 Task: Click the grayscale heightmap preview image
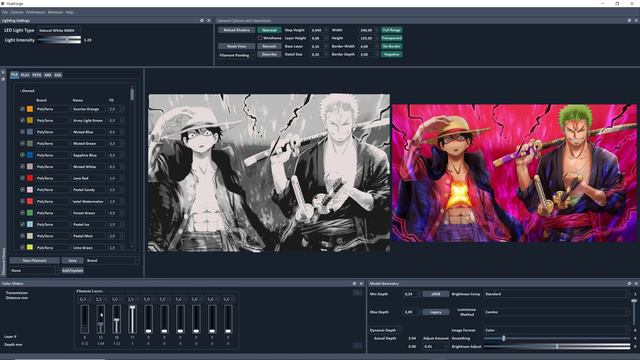point(269,173)
